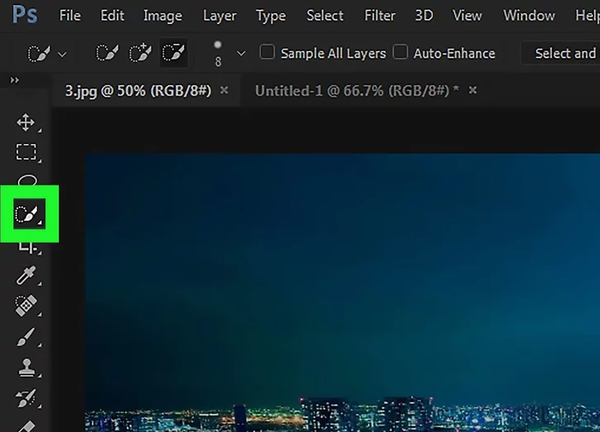Select the Lasso tool
The image size is (600, 432).
[28, 181]
